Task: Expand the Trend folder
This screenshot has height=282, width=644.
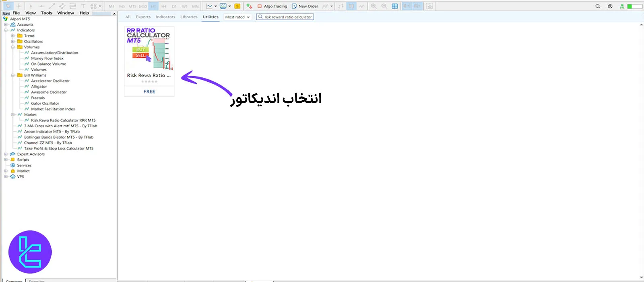Action: click(x=13, y=36)
